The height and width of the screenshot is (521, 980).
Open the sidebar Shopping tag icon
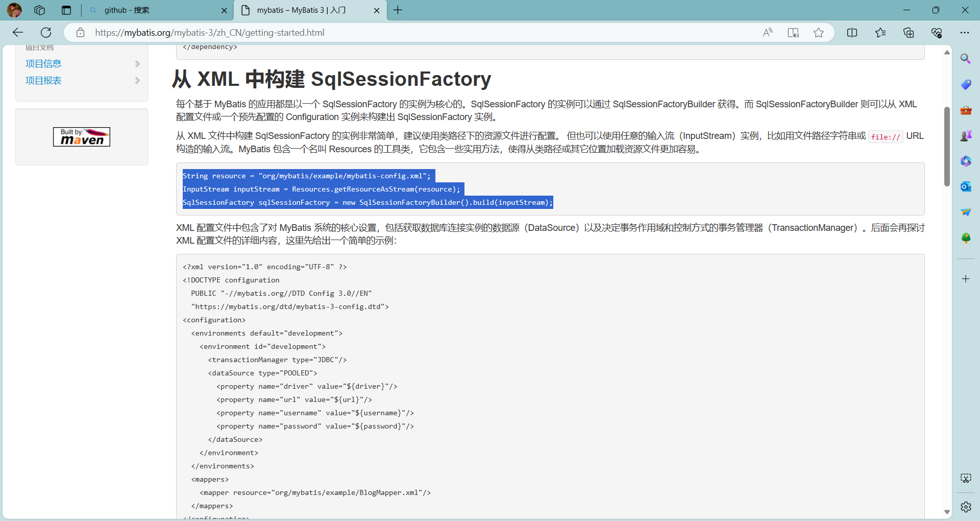point(966,84)
